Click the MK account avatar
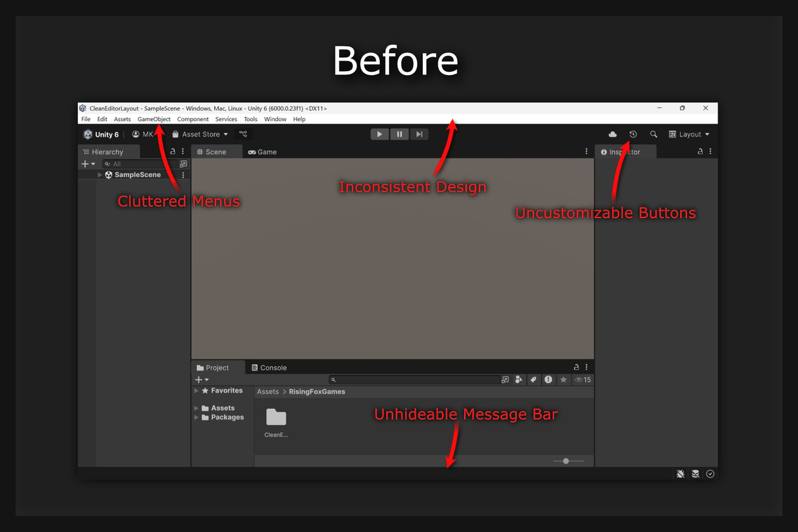Image resolution: width=798 pixels, height=532 pixels. [136, 134]
